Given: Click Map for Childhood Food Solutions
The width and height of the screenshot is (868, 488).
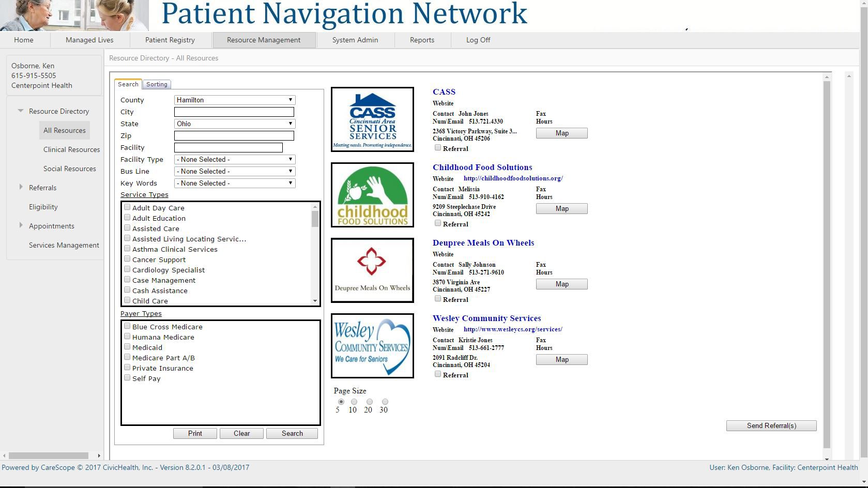Looking at the screenshot, I should click(562, 208).
